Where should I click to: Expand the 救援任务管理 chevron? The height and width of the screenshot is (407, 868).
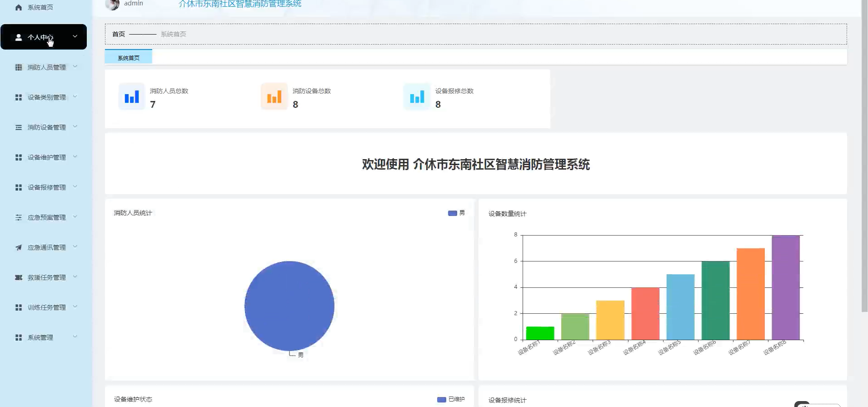[x=75, y=276]
